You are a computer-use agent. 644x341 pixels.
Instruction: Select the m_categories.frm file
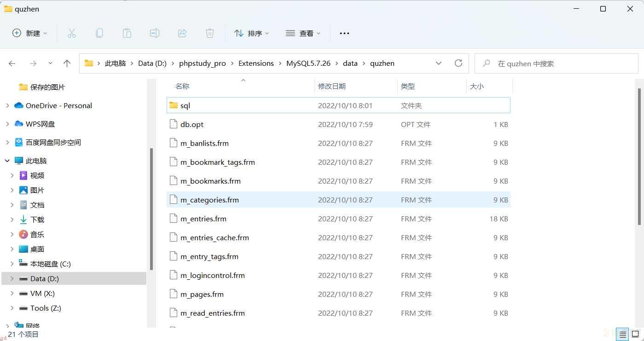pyautogui.click(x=338, y=200)
